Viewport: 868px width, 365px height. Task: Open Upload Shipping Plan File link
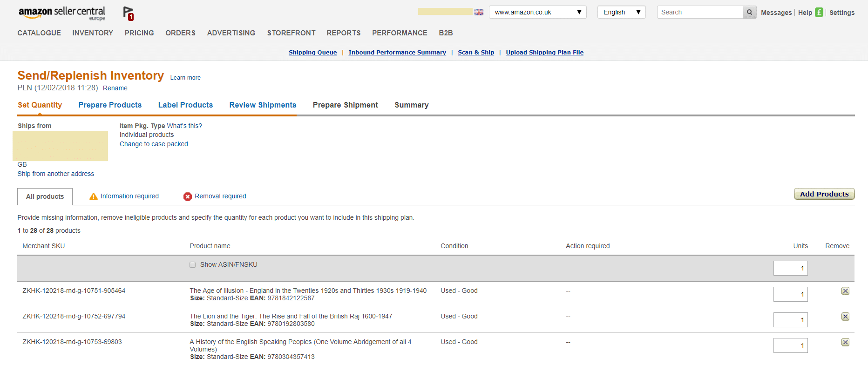(x=544, y=52)
